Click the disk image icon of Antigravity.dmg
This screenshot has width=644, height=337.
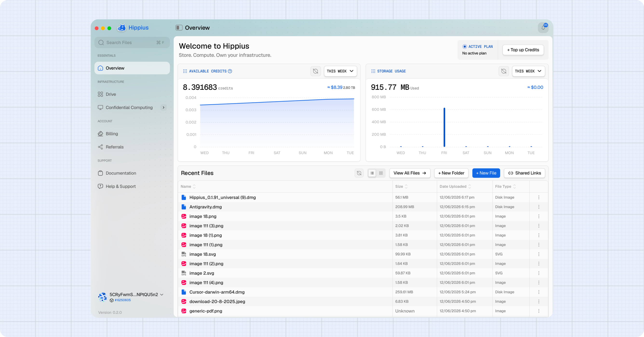184,207
